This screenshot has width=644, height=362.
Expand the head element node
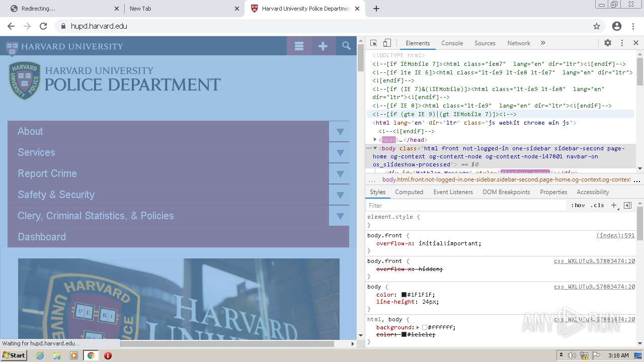375,139
